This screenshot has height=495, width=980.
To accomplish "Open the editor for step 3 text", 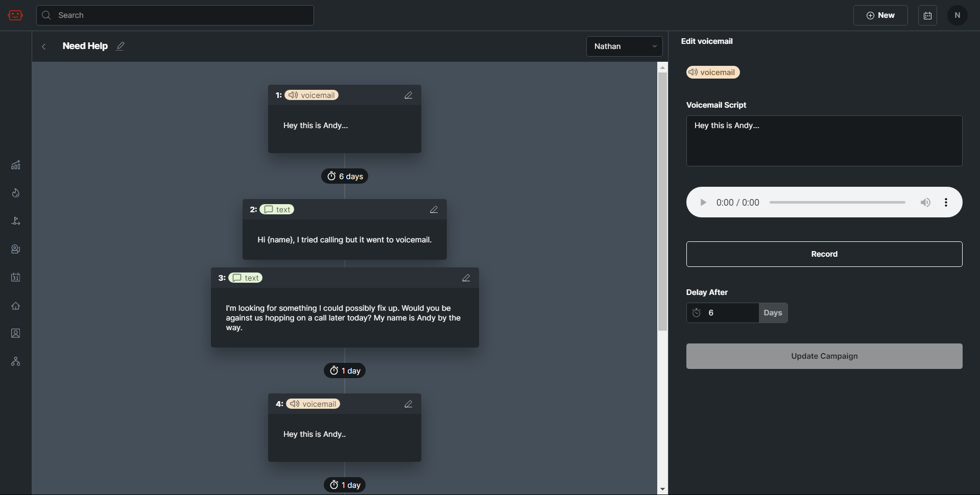I will [466, 278].
